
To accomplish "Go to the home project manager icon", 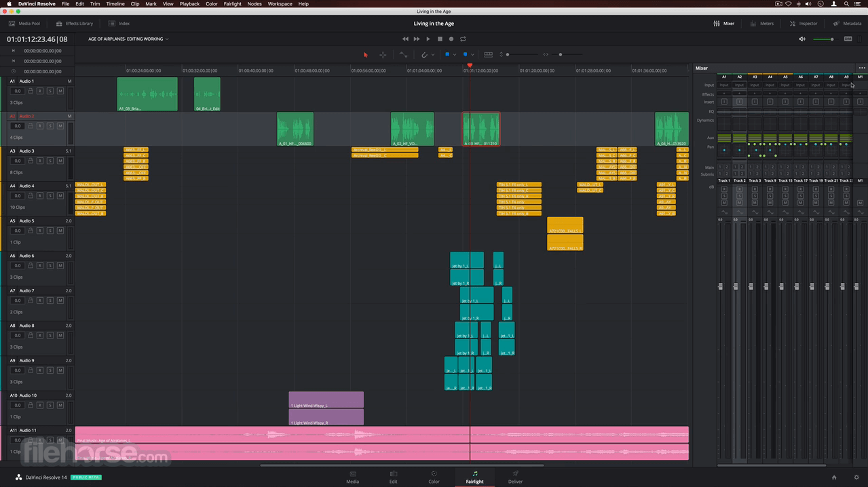I will (834, 478).
